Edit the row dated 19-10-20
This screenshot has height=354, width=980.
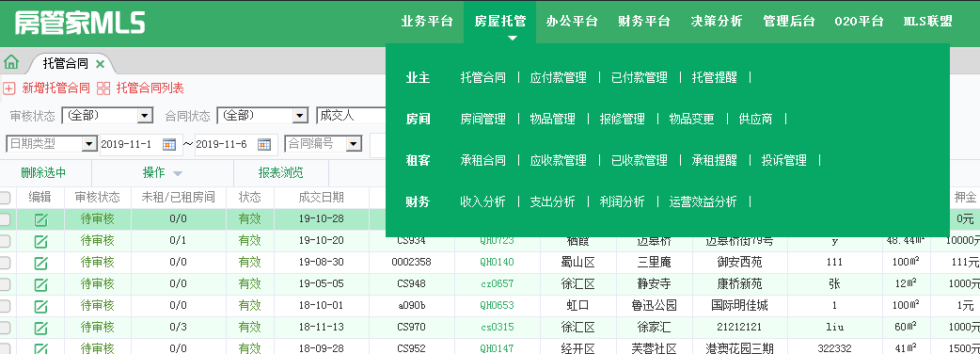point(40,241)
